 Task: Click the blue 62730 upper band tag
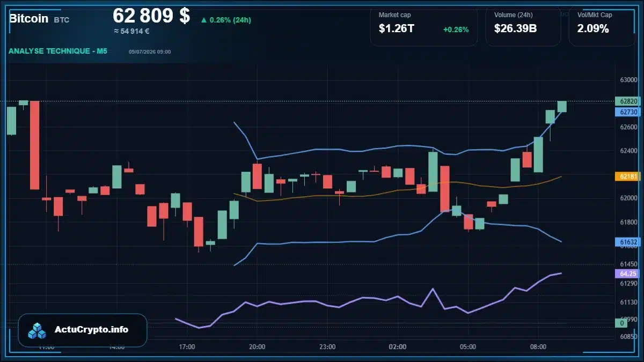pyautogui.click(x=628, y=112)
